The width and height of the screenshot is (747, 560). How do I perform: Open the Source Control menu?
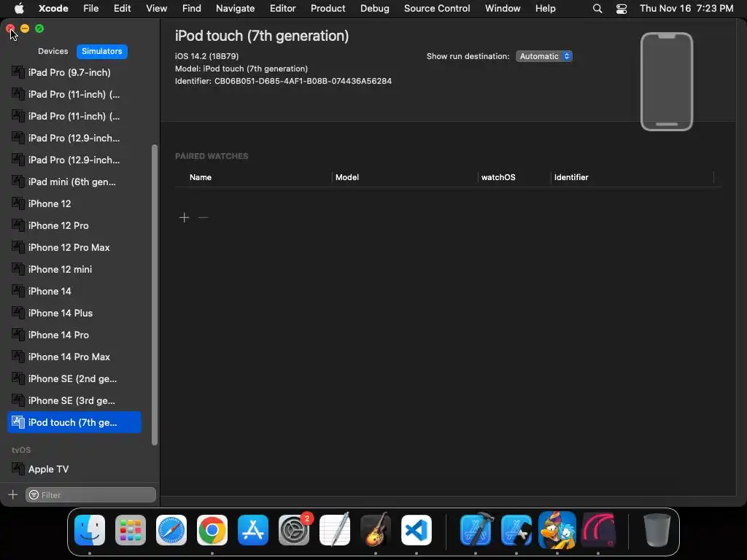point(437,9)
